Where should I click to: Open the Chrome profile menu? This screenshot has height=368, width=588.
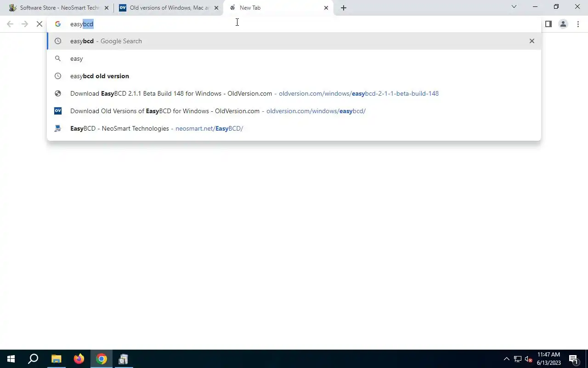pos(563,24)
